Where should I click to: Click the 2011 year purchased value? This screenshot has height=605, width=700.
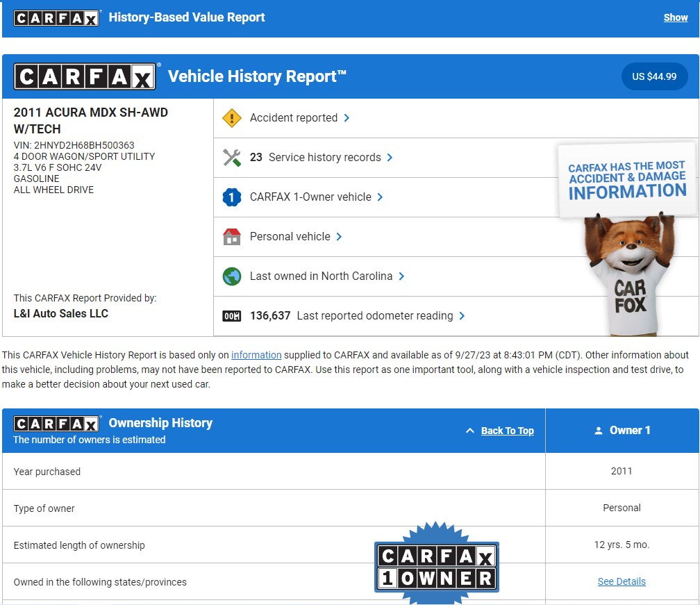click(x=622, y=471)
